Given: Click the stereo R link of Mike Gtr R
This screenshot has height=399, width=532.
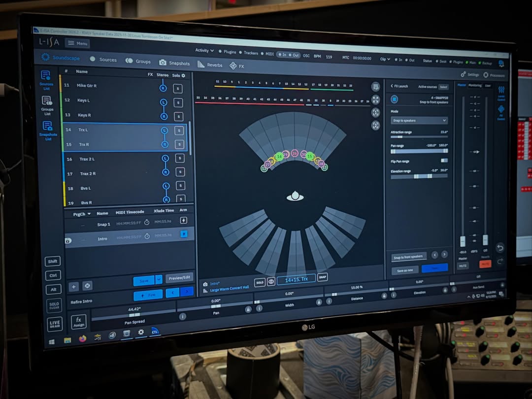Looking at the screenshot, I should 163,88.
